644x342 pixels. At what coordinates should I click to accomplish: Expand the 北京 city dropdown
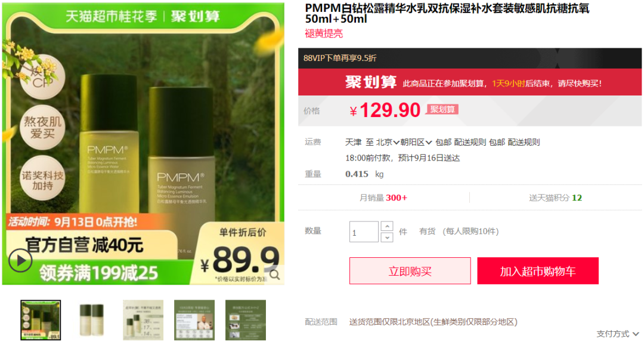(x=388, y=142)
